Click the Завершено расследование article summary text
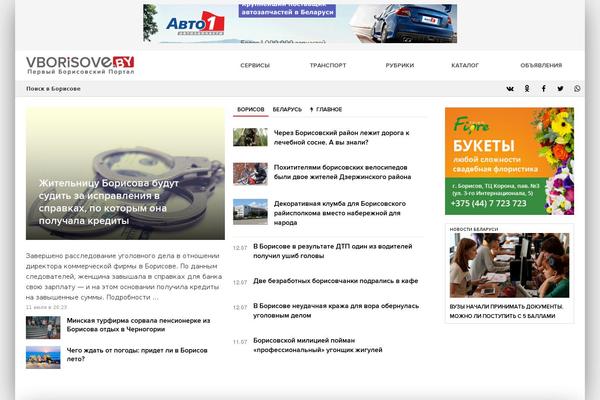 pos(124,276)
